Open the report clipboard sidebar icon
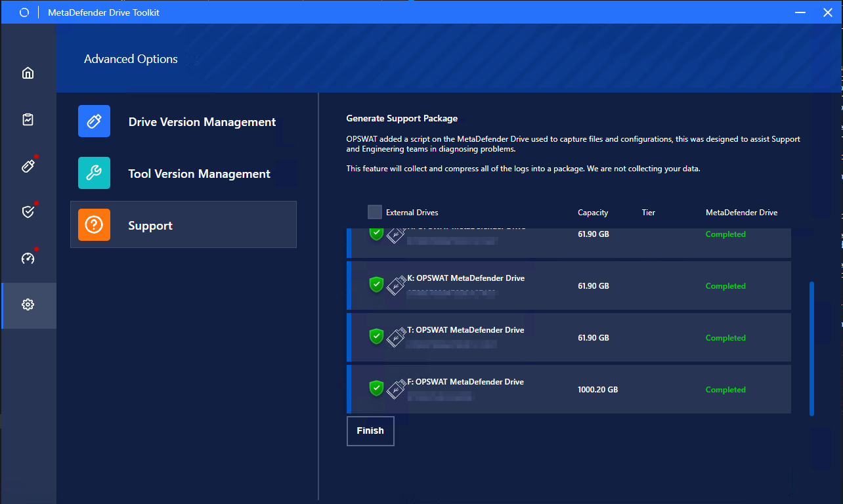 (x=28, y=119)
